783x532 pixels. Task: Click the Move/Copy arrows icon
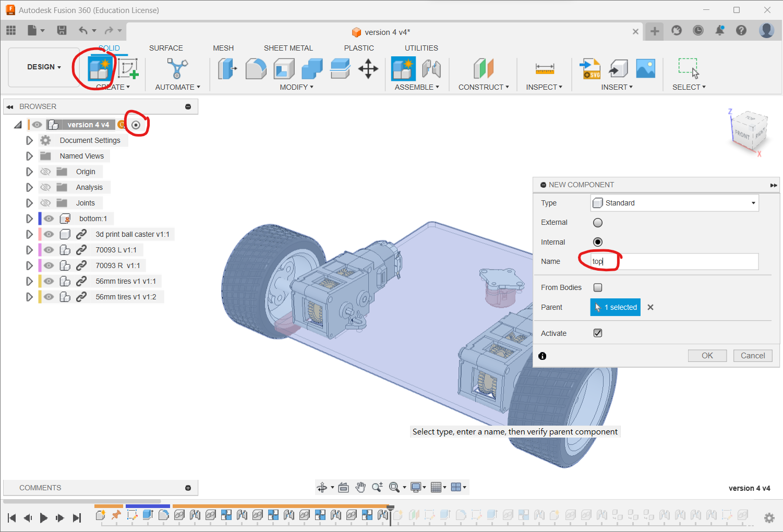(x=368, y=69)
